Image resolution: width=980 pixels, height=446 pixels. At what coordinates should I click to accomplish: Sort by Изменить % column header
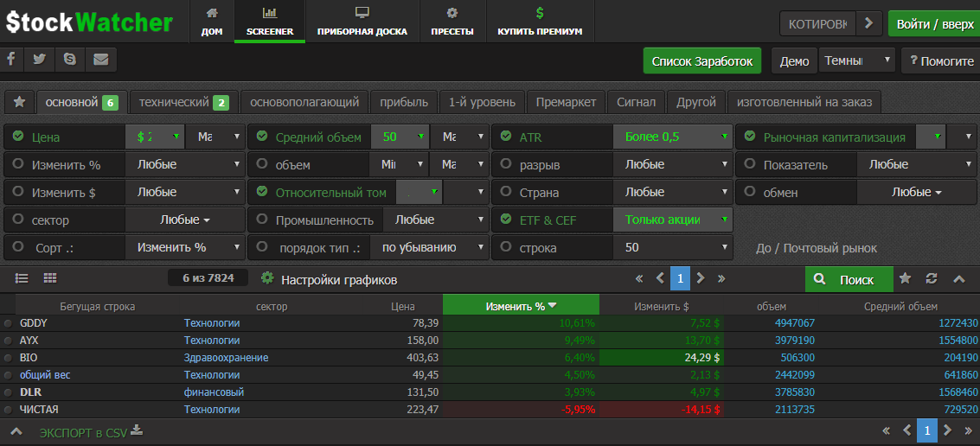(520, 306)
